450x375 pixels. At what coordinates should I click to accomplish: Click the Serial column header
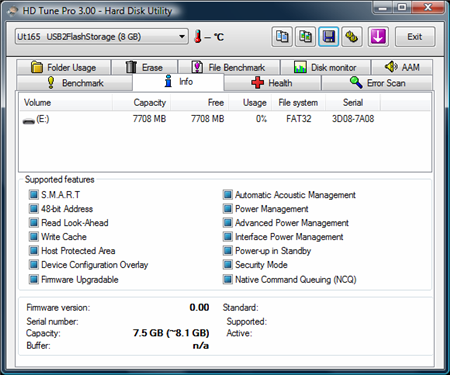pos(353,103)
